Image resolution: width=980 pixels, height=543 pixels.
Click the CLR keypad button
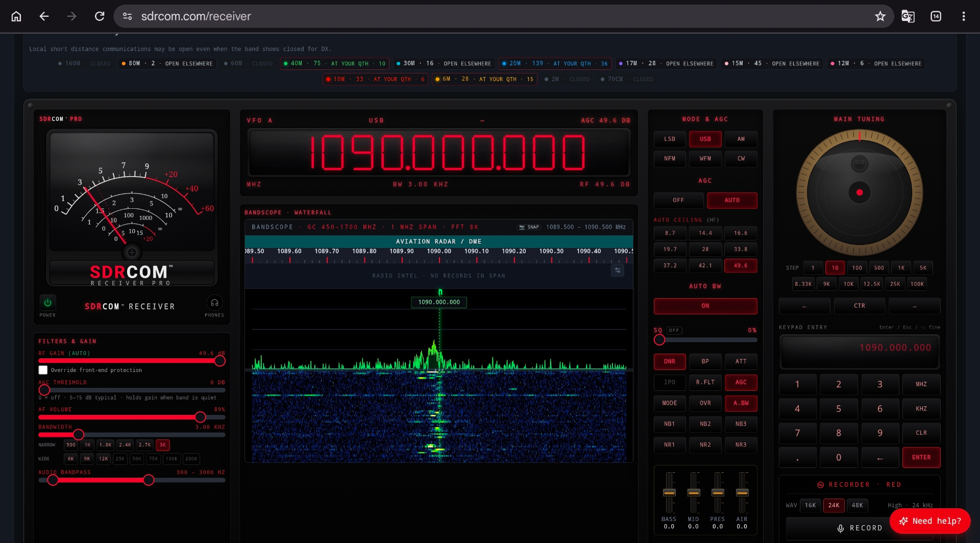[921, 433]
